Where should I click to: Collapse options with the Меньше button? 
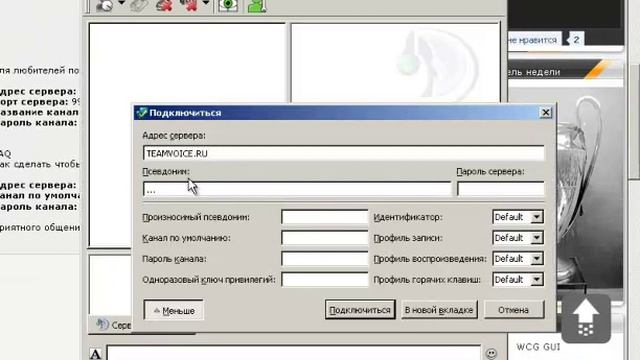coord(173,311)
